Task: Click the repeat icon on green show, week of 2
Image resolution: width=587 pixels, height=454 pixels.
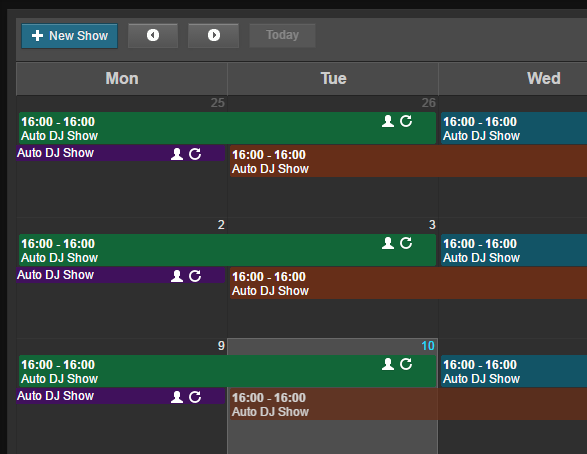Action: 406,243
